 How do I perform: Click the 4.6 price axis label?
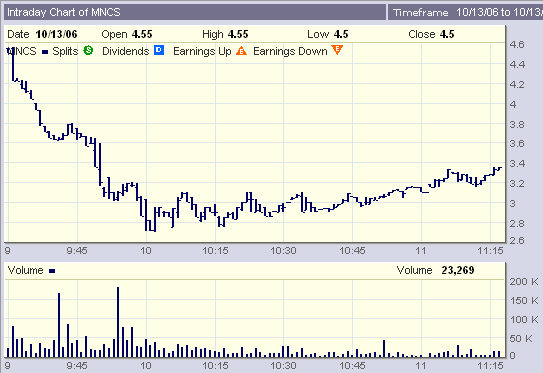point(517,44)
